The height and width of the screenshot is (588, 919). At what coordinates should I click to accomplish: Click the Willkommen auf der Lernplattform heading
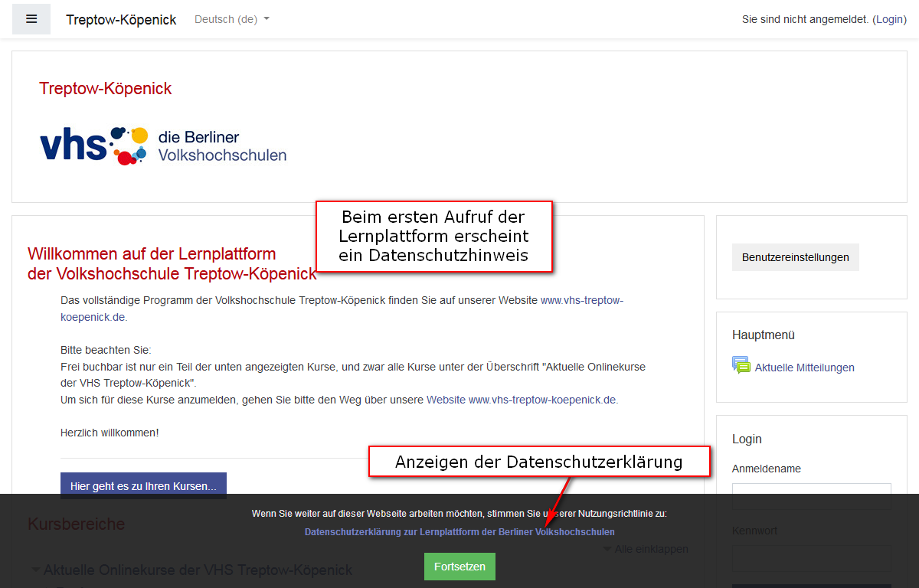click(x=172, y=263)
